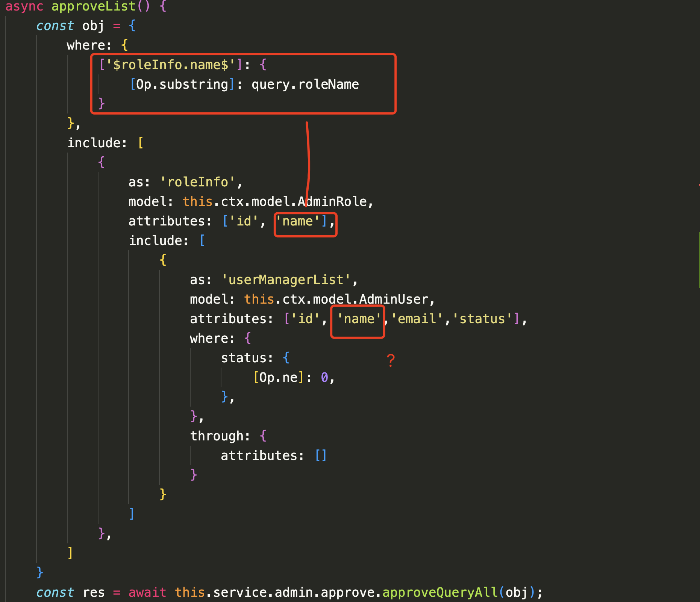Click the 'await' keyword

[147, 592]
